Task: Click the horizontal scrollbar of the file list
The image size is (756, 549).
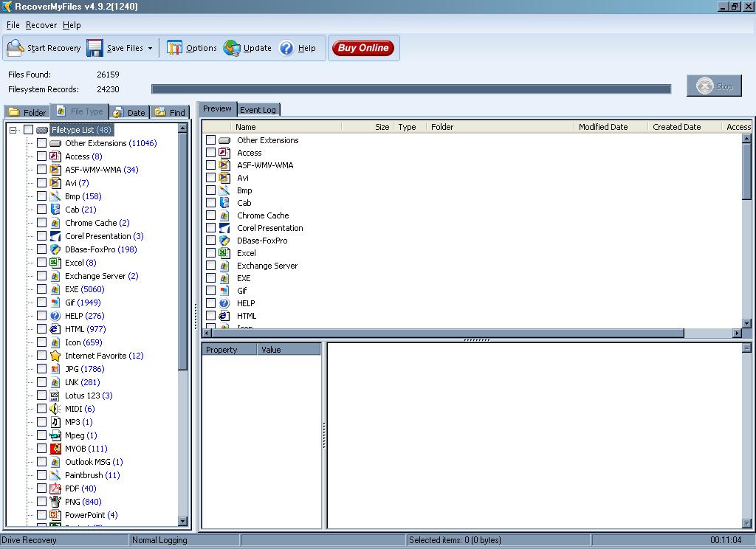Action: click(448, 333)
